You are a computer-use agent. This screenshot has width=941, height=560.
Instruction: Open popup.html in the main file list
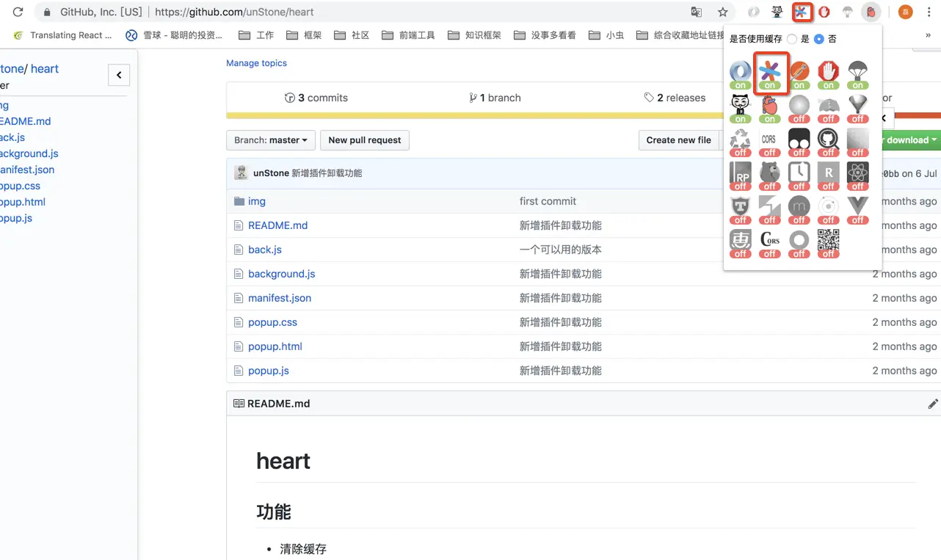pyautogui.click(x=275, y=346)
